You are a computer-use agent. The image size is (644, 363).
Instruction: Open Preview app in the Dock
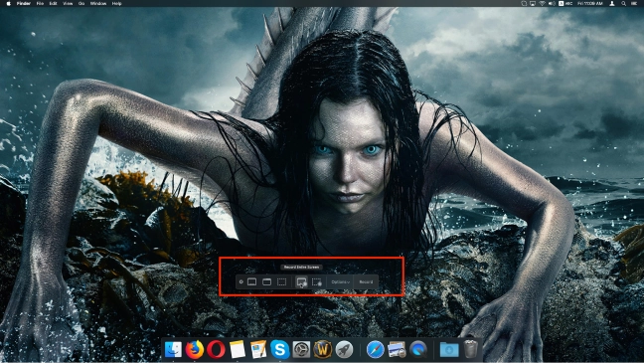point(397,349)
